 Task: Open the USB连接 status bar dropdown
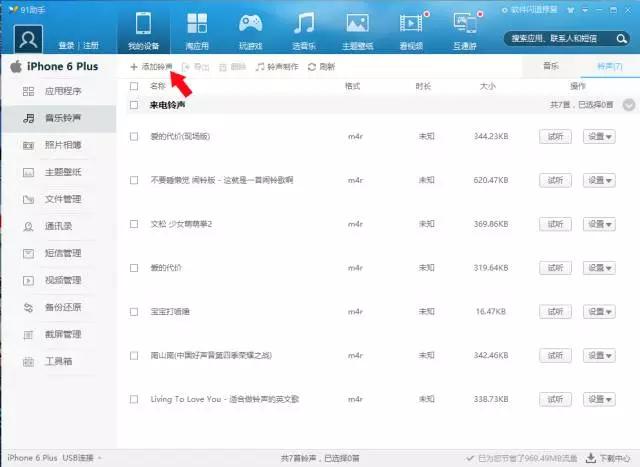[x=100, y=458]
